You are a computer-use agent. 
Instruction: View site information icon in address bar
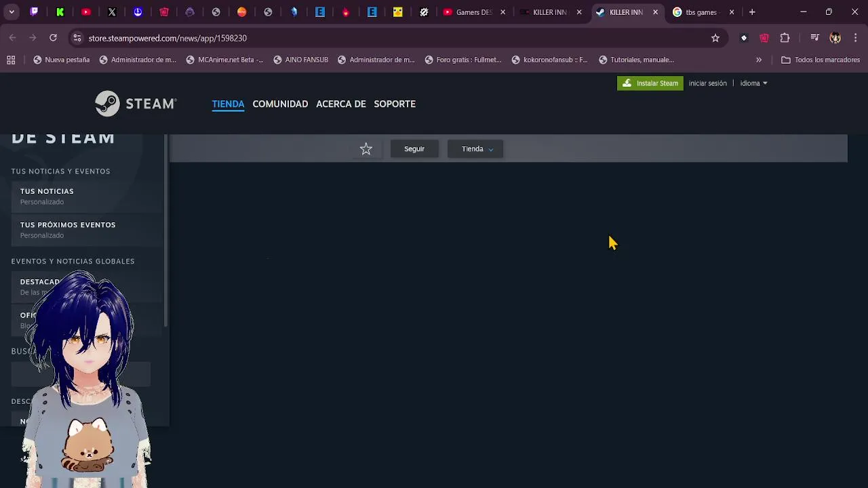tap(77, 38)
